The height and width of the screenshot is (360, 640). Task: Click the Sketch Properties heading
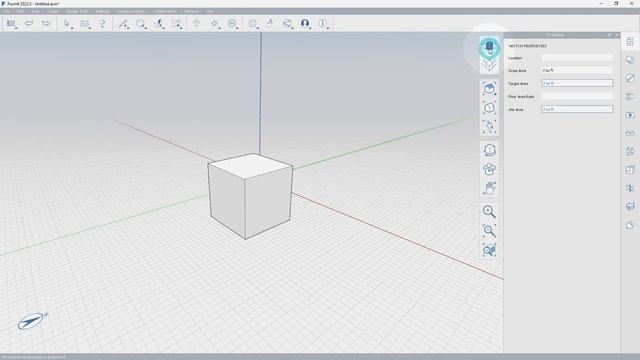(527, 46)
